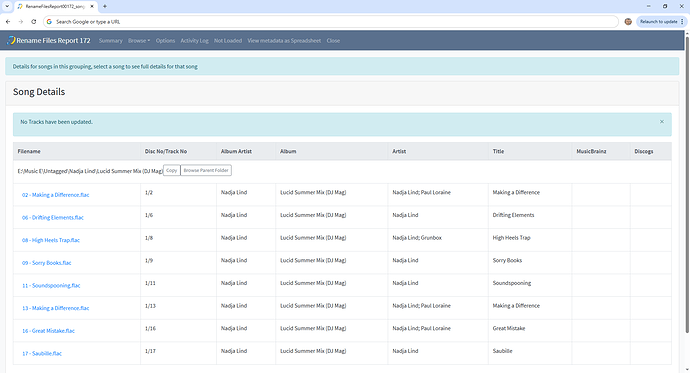The width and height of the screenshot is (690, 373).
Task: Click the Copy button next to the folder path
Action: click(x=172, y=170)
